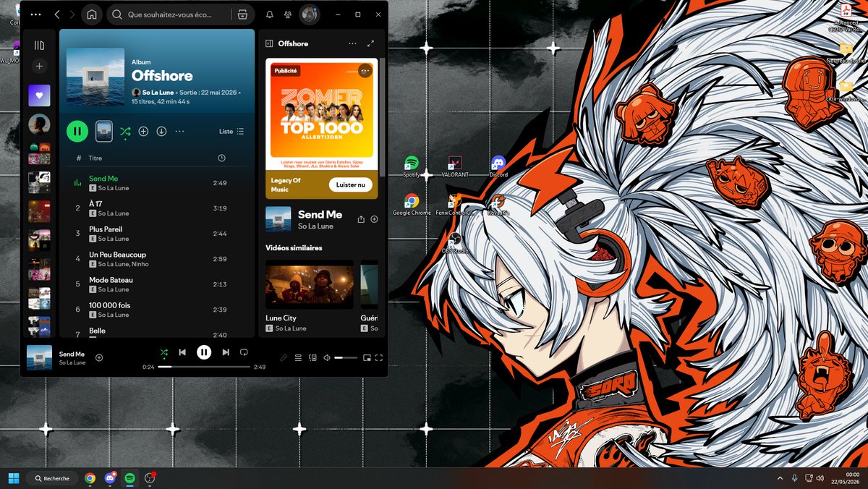The image size is (868, 489).
Task: Pause playback in the player bar
Action: [204, 352]
